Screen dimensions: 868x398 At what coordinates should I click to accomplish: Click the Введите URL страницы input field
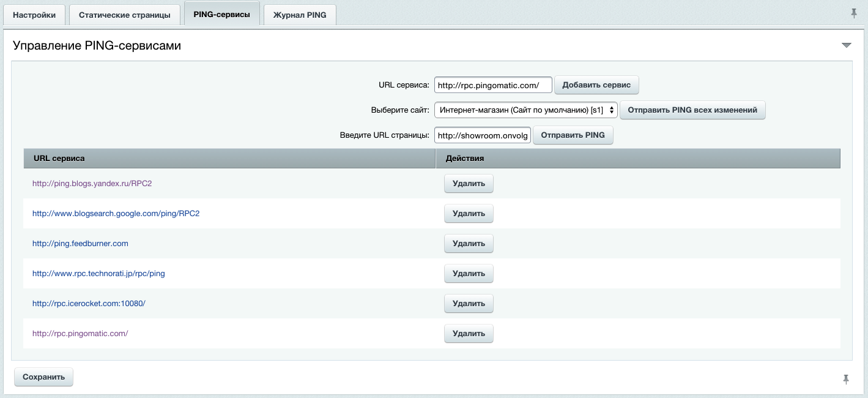click(482, 135)
